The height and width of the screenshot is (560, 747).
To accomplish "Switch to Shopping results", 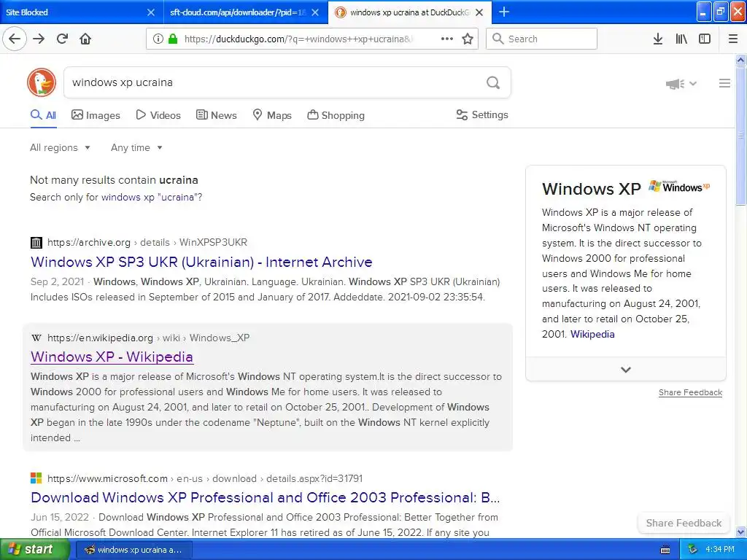I will click(x=336, y=115).
